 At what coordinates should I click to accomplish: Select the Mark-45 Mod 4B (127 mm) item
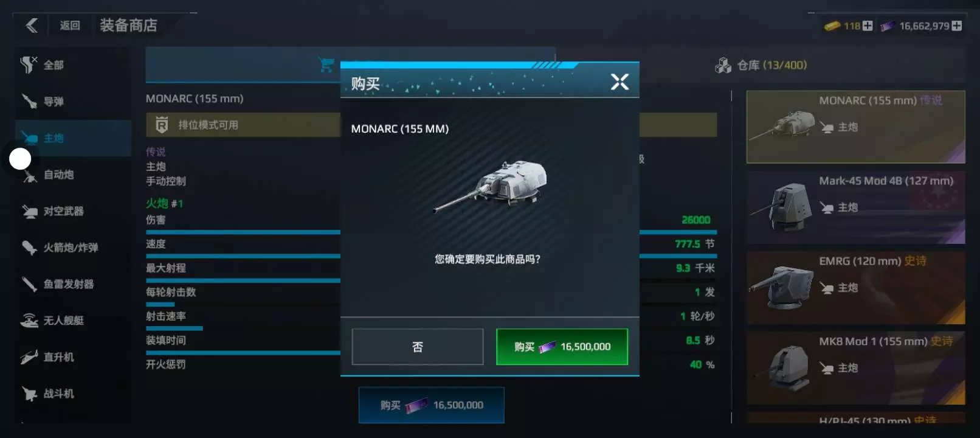(x=855, y=207)
